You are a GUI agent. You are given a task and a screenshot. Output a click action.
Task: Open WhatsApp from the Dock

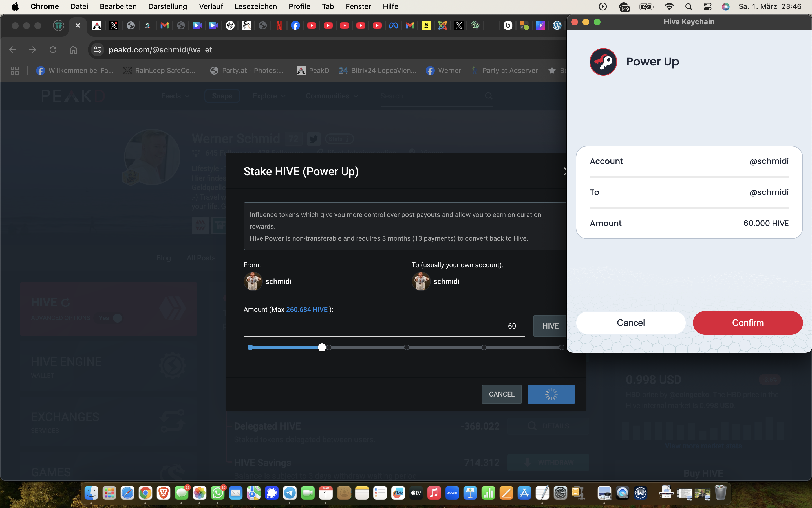[x=218, y=493]
